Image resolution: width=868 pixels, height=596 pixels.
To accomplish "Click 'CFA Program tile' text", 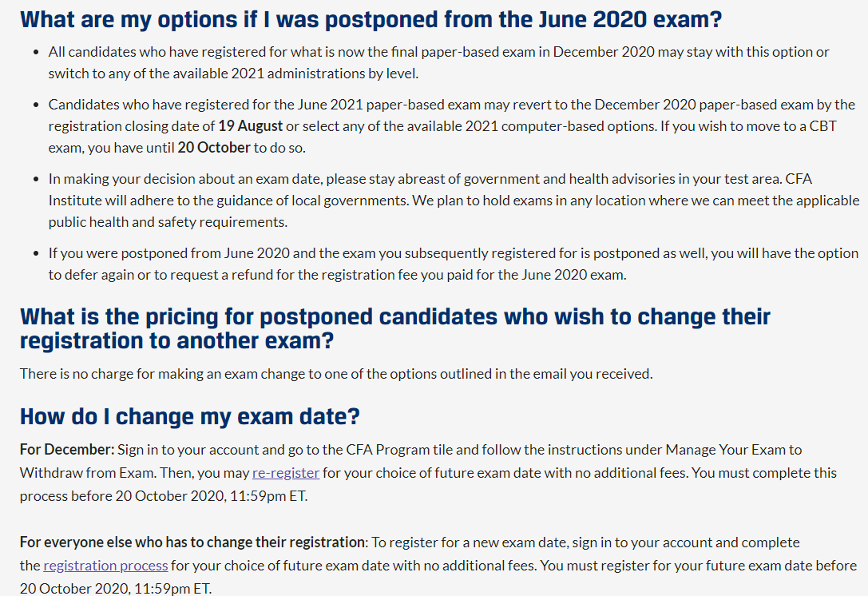I will pos(399,450).
